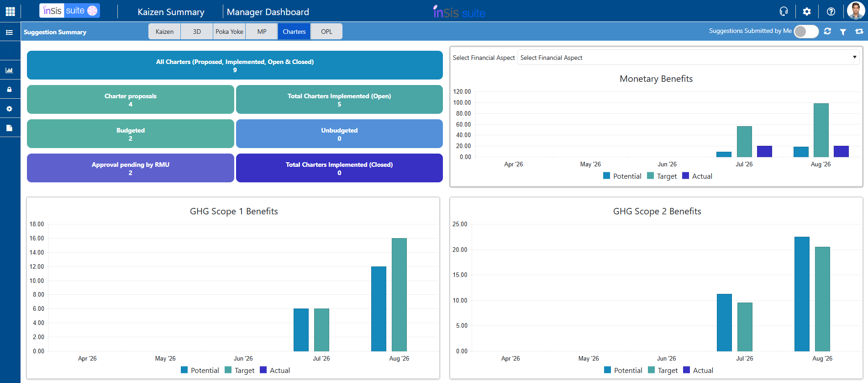Toggle Potential legend in Monetary Benefits chart

point(622,176)
